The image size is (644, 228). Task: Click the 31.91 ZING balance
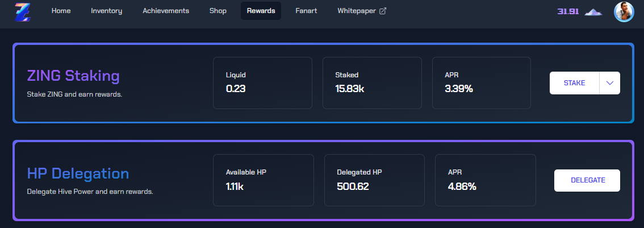tap(568, 11)
